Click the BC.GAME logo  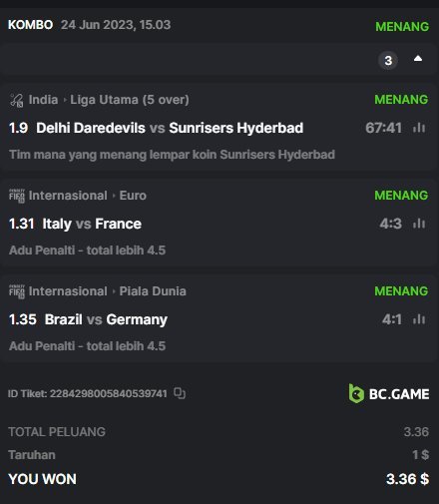click(389, 393)
